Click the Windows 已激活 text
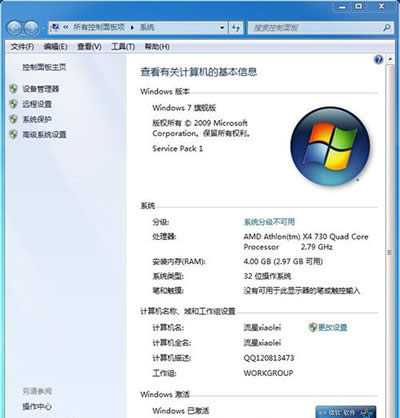400x418 pixels. pyautogui.click(x=181, y=411)
